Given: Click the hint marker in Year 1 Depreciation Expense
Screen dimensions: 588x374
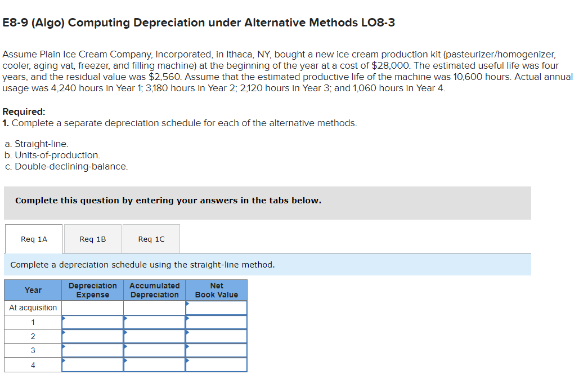Looking at the screenshot, I should coord(64,318).
